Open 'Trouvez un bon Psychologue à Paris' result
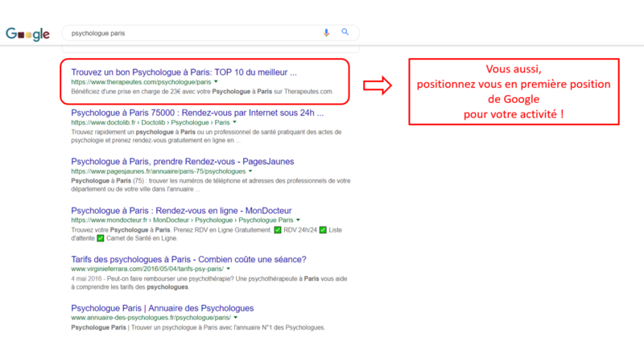The image size is (644, 358). [x=184, y=72]
